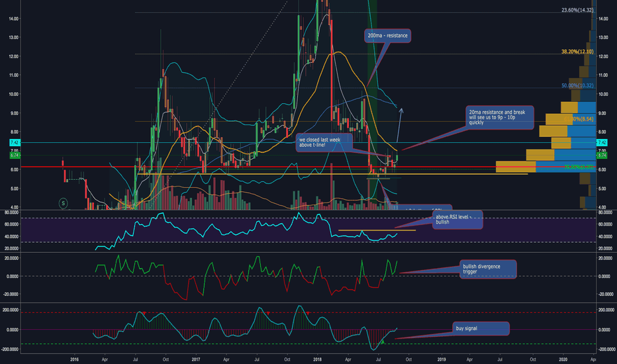The image size is (617, 364).
Task: Click the 2018 label on time axis
Action: point(318,359)
